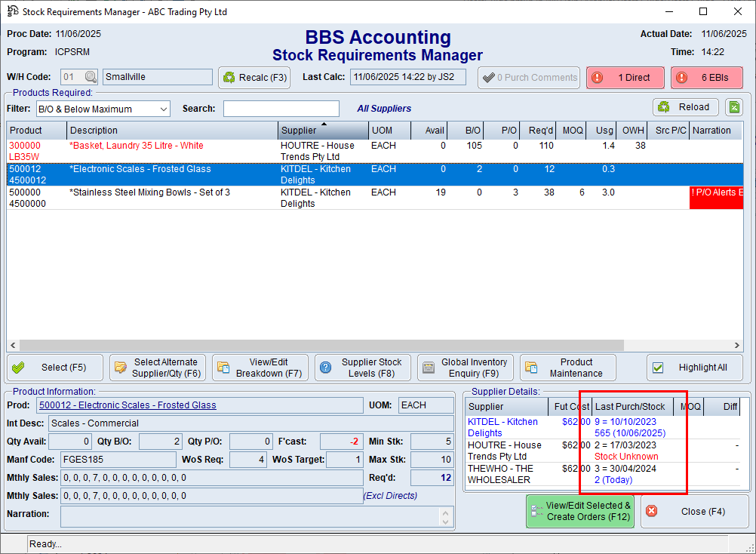756x554 pixels.
Task: Open Global Inventory Enquiry (F9)
Action: pos(466,368)
